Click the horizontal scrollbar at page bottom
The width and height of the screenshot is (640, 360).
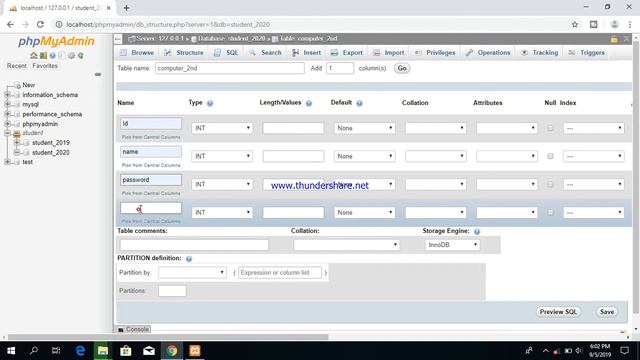168,337
